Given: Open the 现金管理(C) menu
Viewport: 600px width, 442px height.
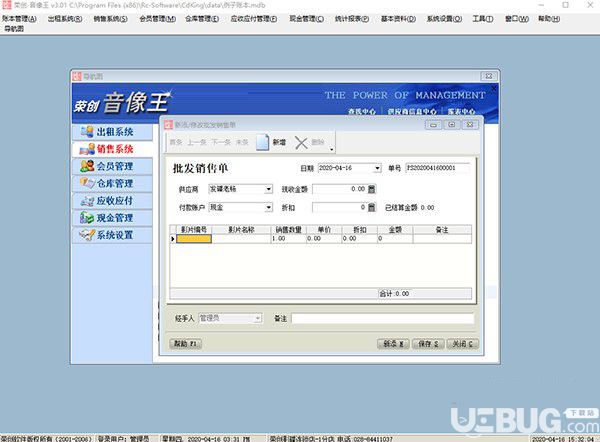Looking at the screenshot, I should click(x=306, y=18).
